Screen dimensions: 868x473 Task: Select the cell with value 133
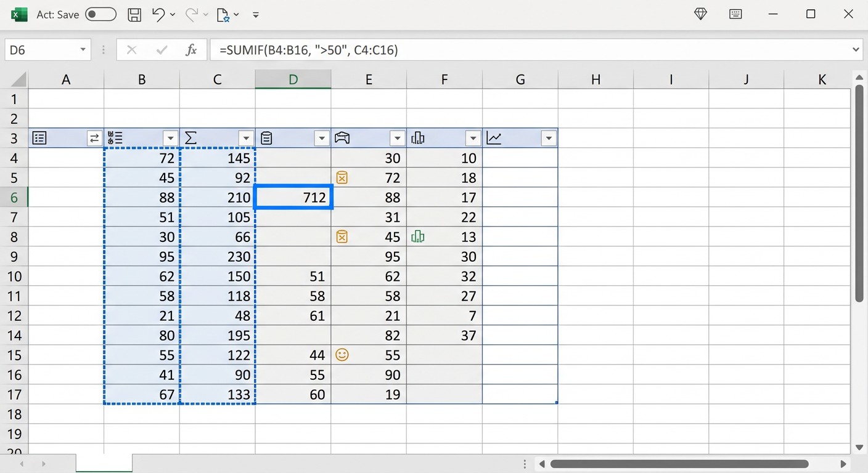point(217,394)
